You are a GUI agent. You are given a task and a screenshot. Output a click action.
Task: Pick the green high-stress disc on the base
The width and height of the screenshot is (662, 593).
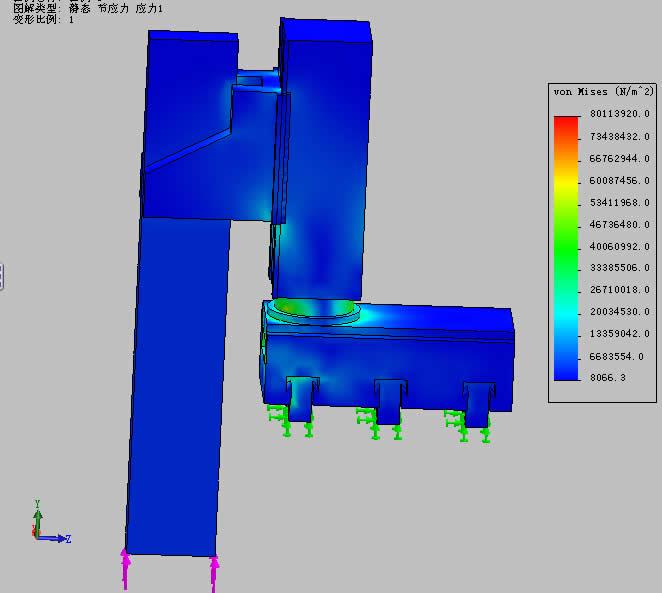point(313,309)
